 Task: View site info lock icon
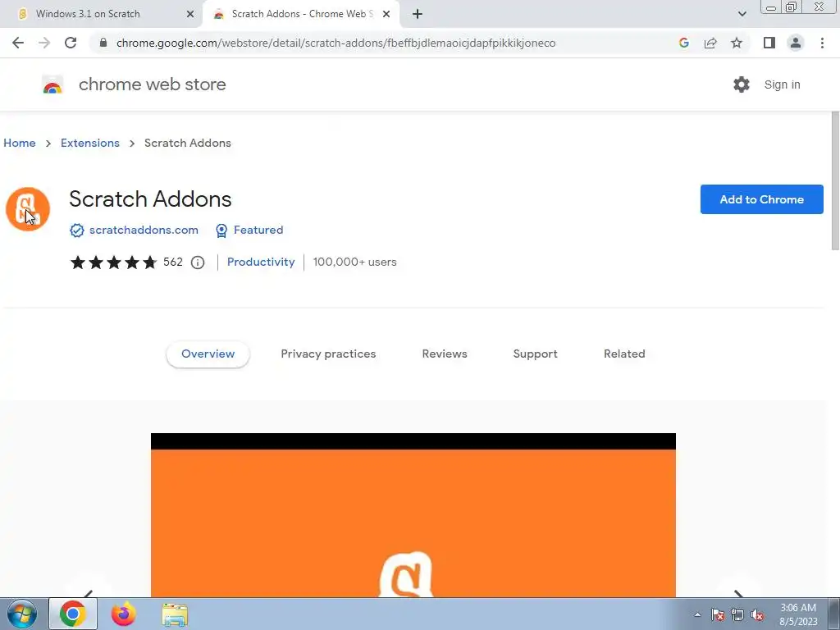[x=103, y=43]
